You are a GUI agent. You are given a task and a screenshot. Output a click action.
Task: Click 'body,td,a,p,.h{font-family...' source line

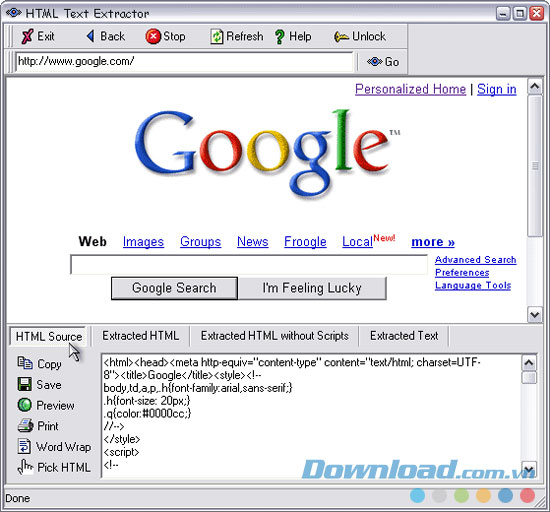(x=198, y=388)
